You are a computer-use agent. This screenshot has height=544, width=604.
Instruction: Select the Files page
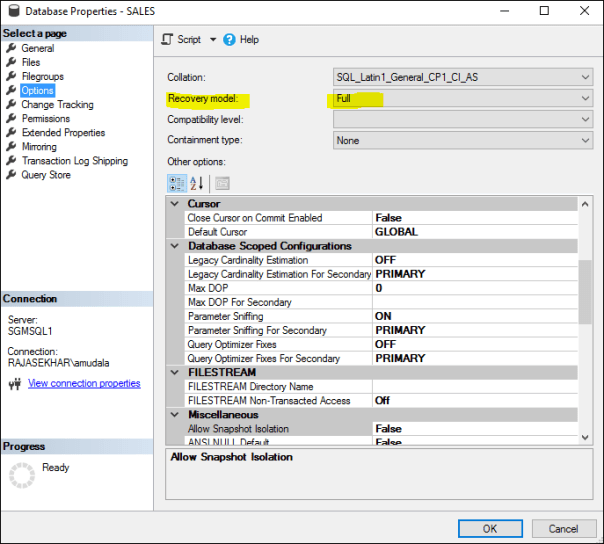pyautogui.click(x=31, y=62)
